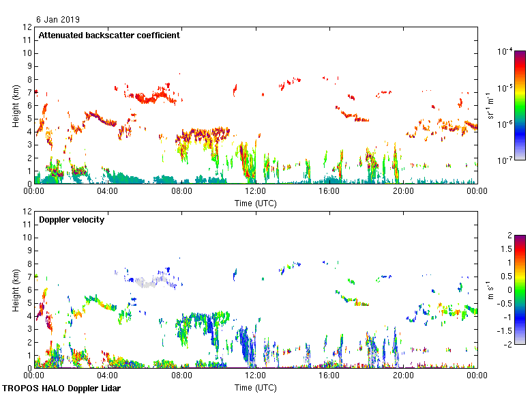The width and height of the screenshot is (532, 396).
Task: Select "Time (UTC)" label beneath the Doppler velocity plot
Action: pos(256,387)
